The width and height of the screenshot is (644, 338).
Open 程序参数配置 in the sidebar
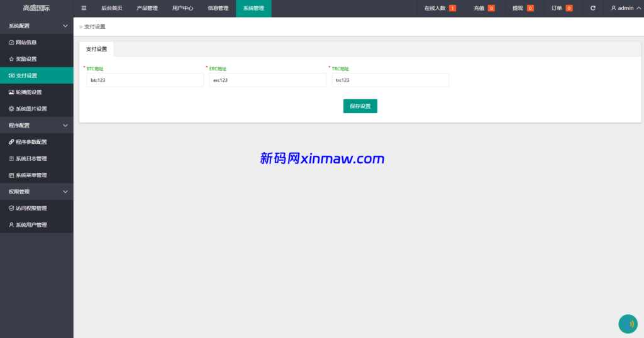tap(36, 142)
